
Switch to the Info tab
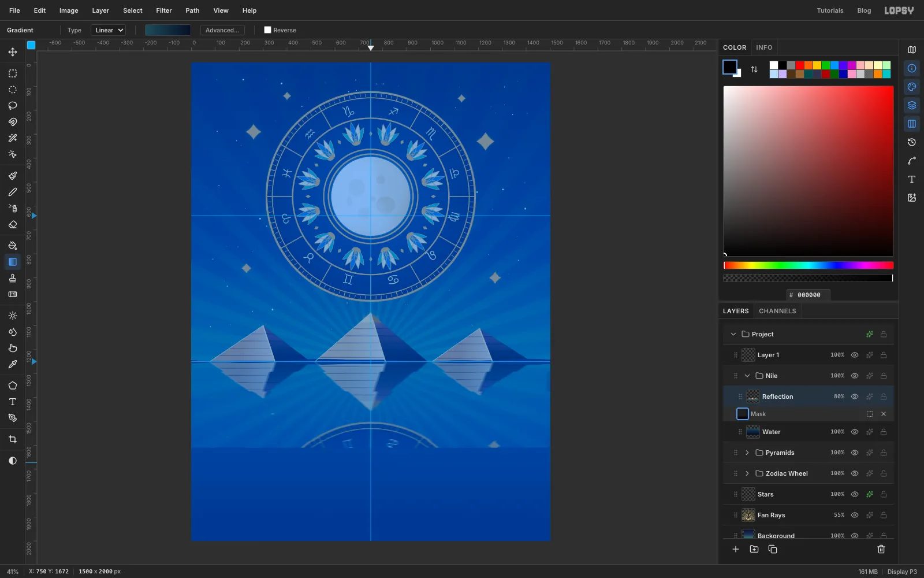(x=764, y=47)
